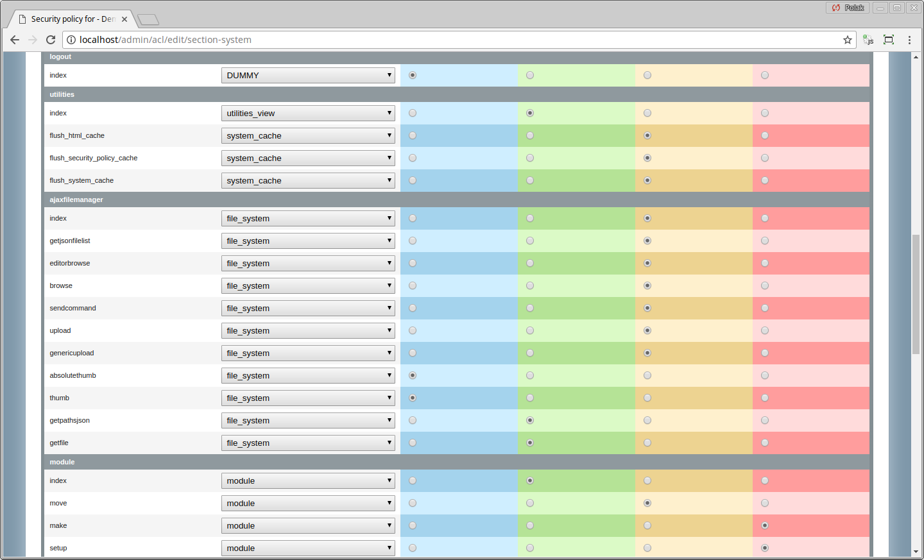Focus the localhost address bar
The width and height of the screenshot is (924, 560).
point(459,40)
